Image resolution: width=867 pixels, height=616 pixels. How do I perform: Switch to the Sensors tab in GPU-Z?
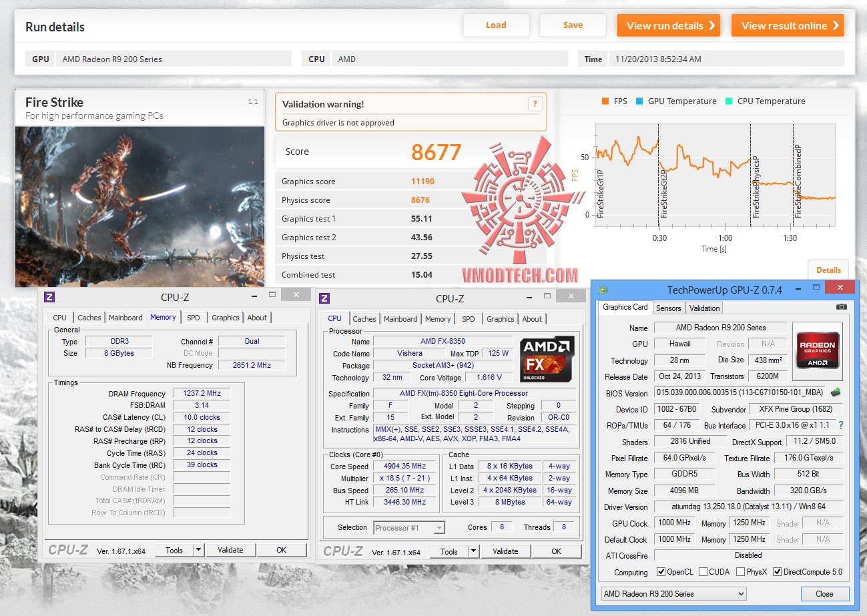668,308
